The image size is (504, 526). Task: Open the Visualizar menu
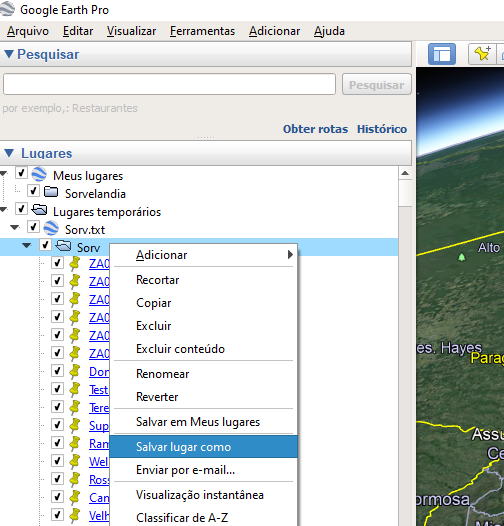pos(132,31)
